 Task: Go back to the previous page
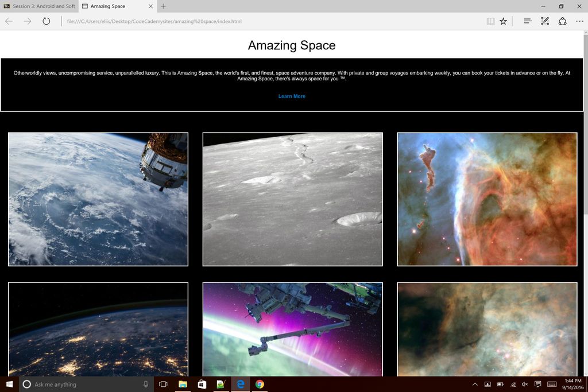pyautogui.click(x=9, y=21)
